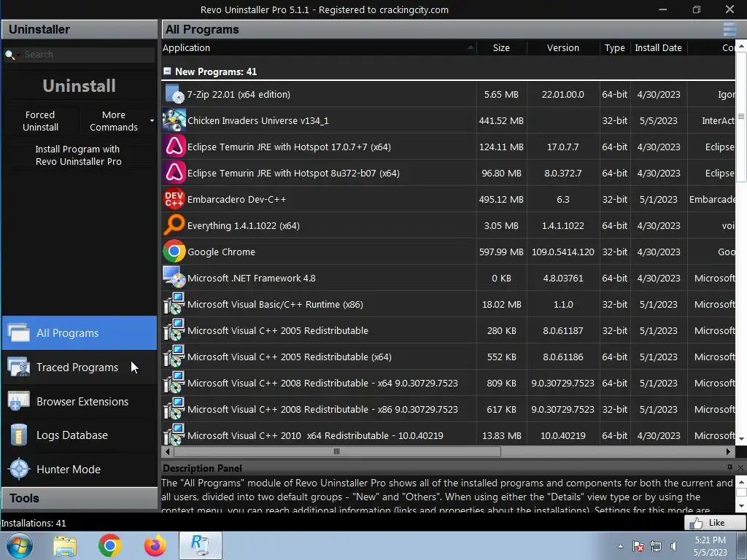Click the Like button
Image resolution: width=747 pixels, height=560 pixels.
click(x=715, y=523)
